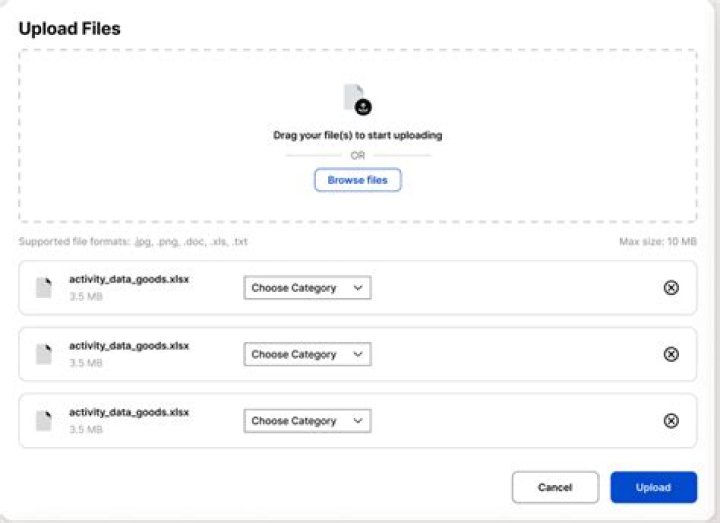Remove the first activity_data_goods.xlsx file

(x=671, y=288)
